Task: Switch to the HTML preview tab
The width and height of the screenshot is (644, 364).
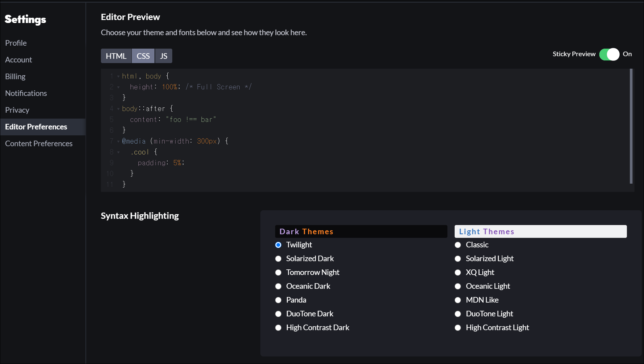Action: click(116, 56)
